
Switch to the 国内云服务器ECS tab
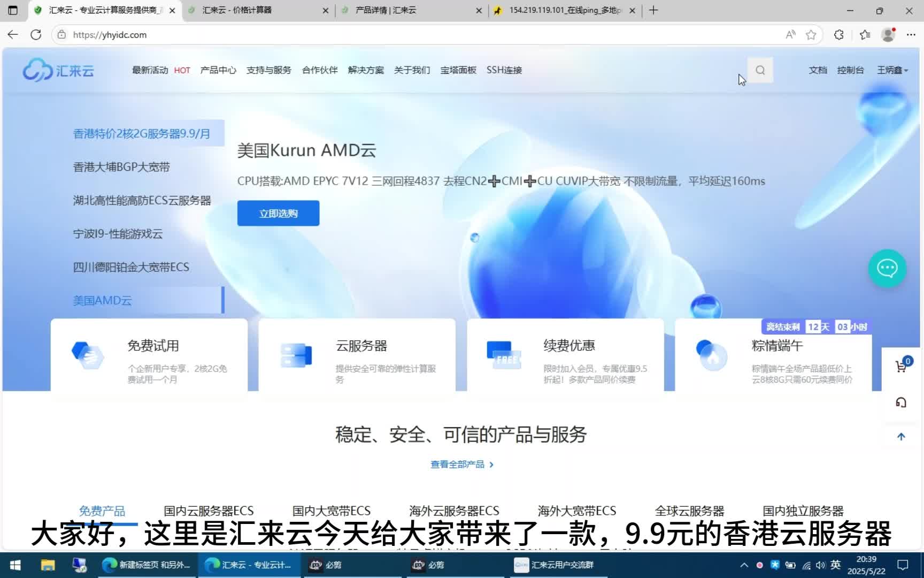pos(209,511)
